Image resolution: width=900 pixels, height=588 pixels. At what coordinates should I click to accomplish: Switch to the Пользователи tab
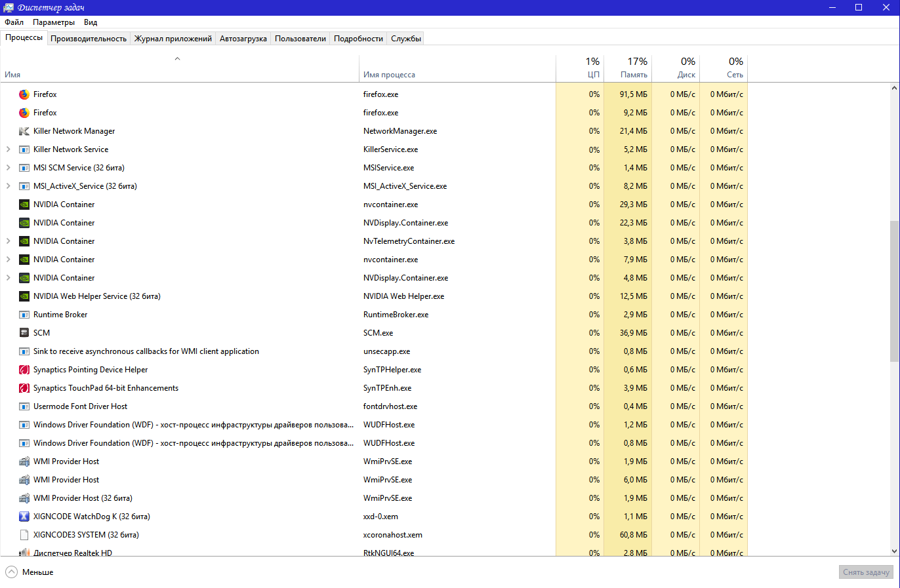[x=300, y=39]
